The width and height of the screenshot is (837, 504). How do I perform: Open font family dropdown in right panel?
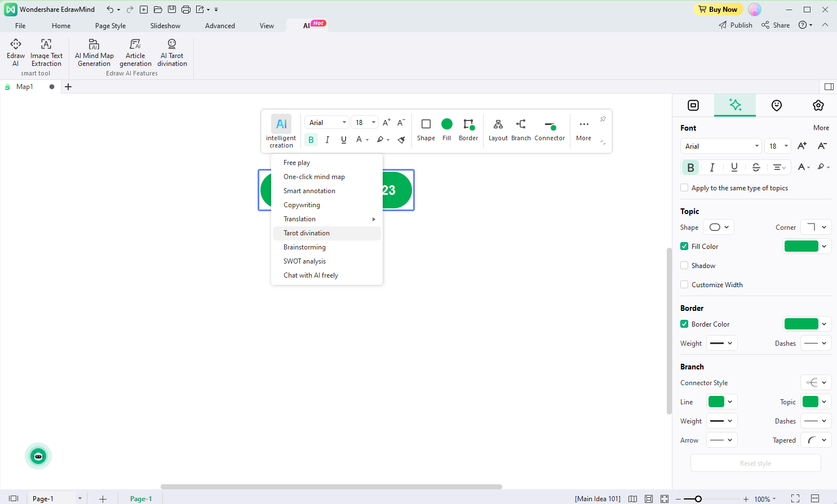pos(721,146)
